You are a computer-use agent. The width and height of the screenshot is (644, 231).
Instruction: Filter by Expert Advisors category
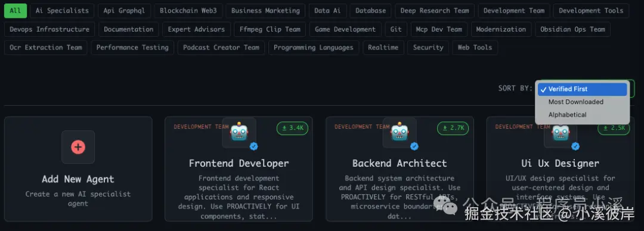(196, 29)
